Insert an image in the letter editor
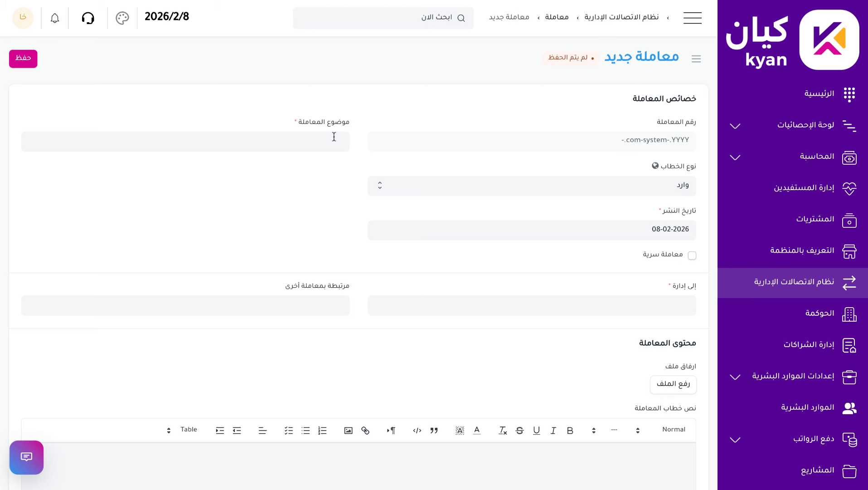The height and width of the screenshot is (490, 868). (x=348, y=430)
